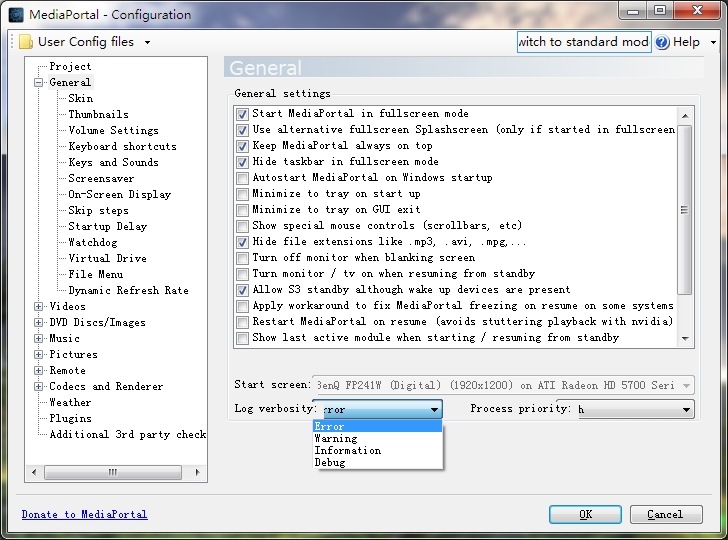This screenshot has width=728, height=540.
Task: Toggle Hide taskbar in fullscreen mode
Action: [x=242, y=162]
